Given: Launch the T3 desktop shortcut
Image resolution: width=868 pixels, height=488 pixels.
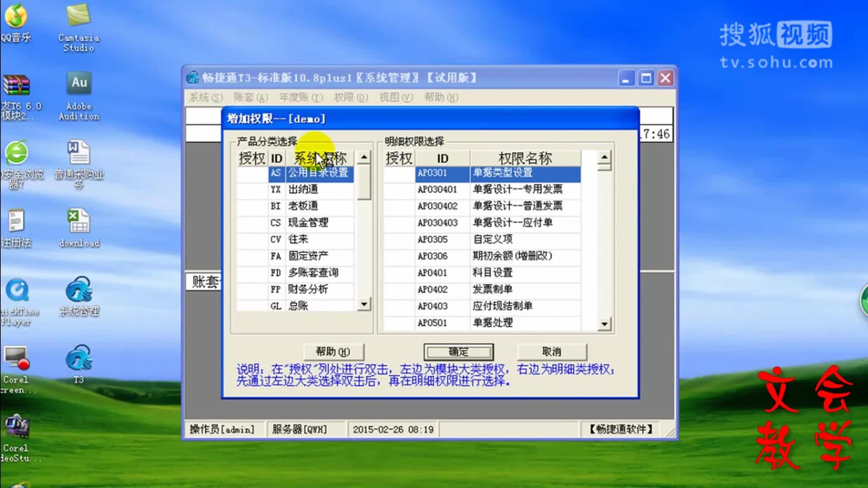Looking at the screenshot, I should (79, 358).
